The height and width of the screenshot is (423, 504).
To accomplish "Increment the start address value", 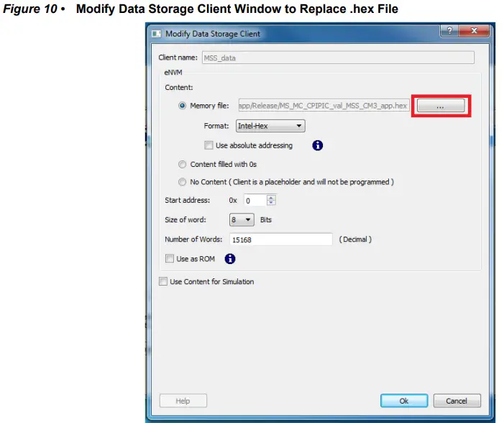I will point(271,198).
